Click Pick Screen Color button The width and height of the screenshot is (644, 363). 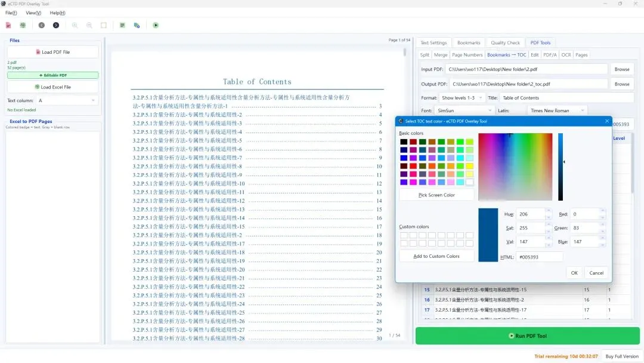tap(436, 195)
